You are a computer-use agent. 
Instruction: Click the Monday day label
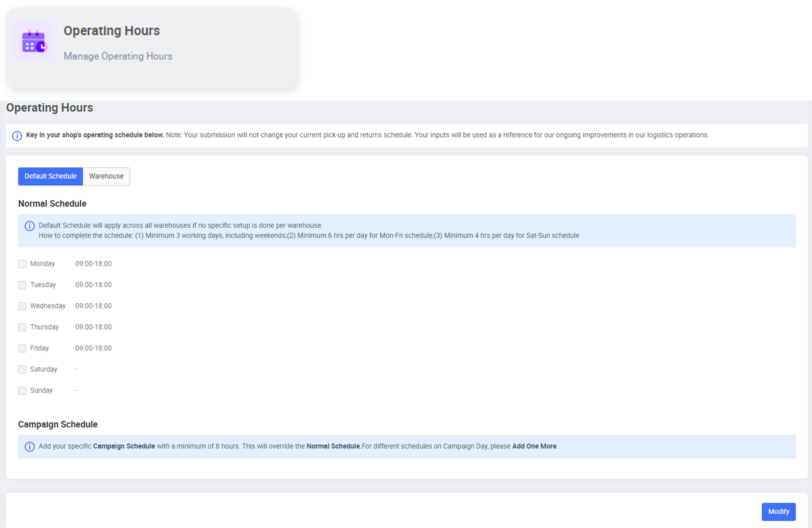pyautogui.click(x=42, y=264)
